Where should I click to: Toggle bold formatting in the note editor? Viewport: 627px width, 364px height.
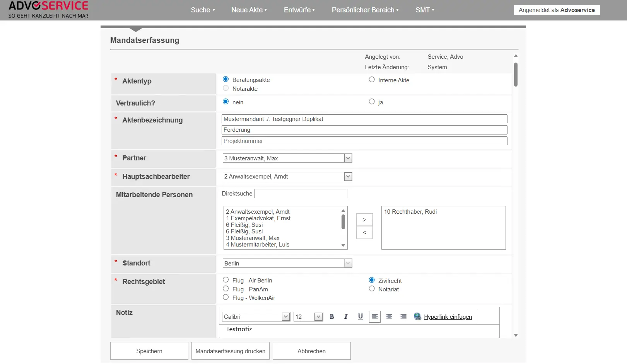click(331, 317)
